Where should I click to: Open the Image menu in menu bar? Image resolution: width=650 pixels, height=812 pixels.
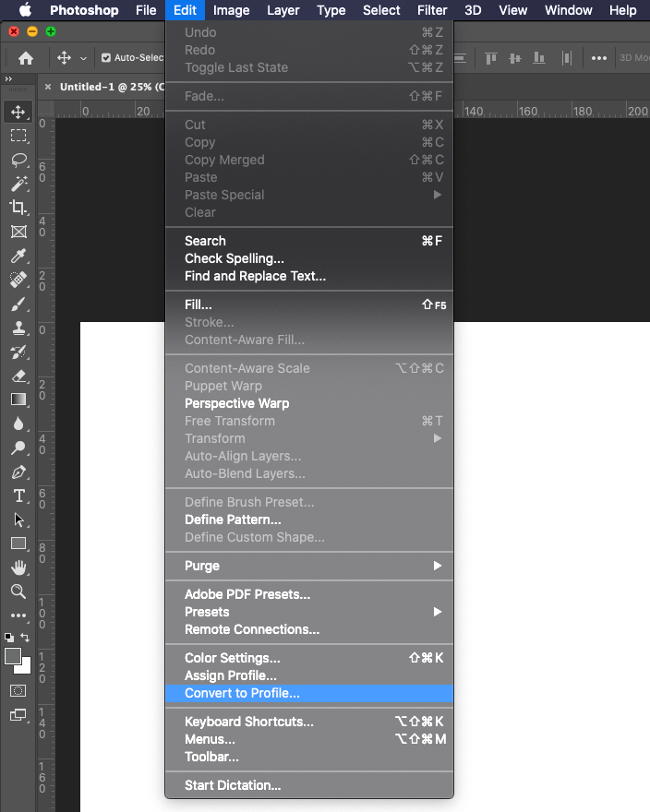231,10
